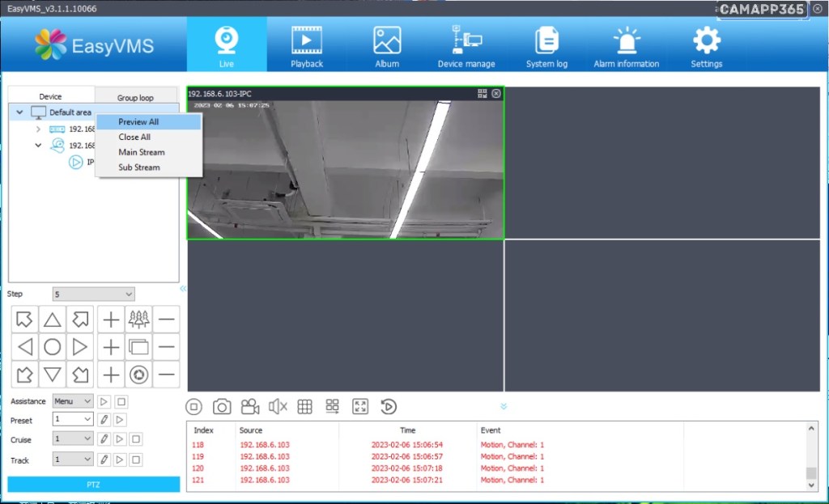Click the event log vertical scrollbar
This screenshot has height=504, width=829.
pyautogui.click(x=811, y=455)
